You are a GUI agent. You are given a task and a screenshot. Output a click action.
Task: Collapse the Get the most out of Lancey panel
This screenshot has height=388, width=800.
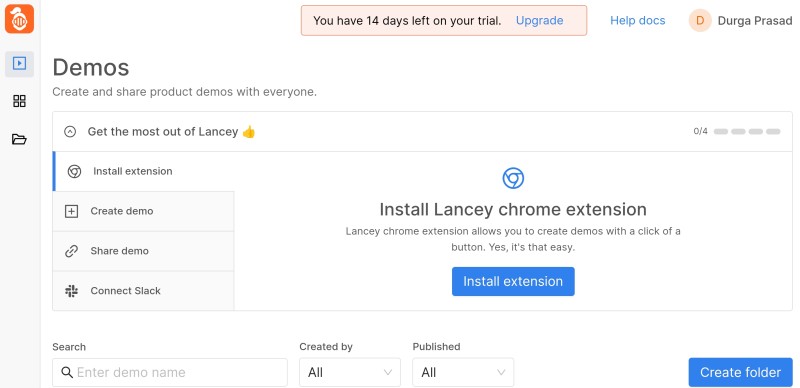(70, 132)
